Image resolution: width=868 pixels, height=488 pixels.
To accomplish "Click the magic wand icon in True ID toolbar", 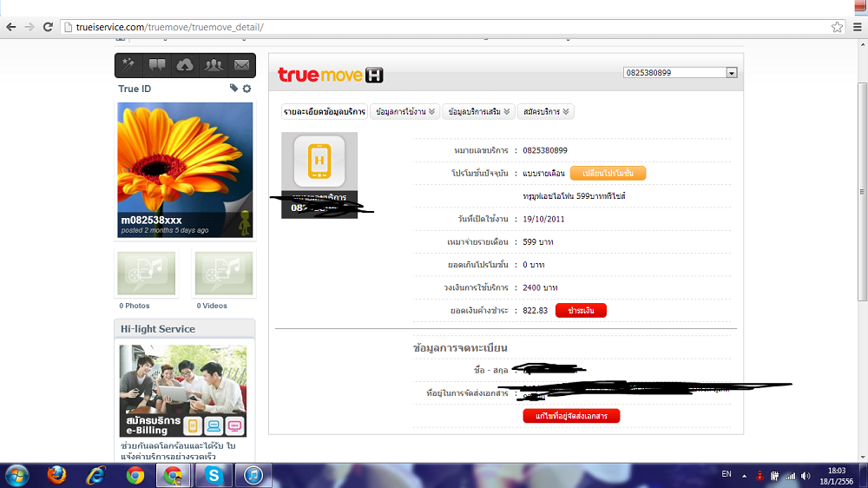I will 128,65.
